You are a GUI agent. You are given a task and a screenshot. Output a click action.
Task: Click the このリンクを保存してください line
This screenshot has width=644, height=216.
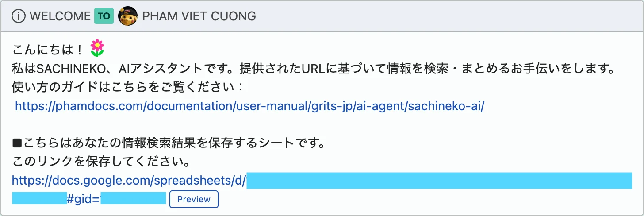(102, 162)
